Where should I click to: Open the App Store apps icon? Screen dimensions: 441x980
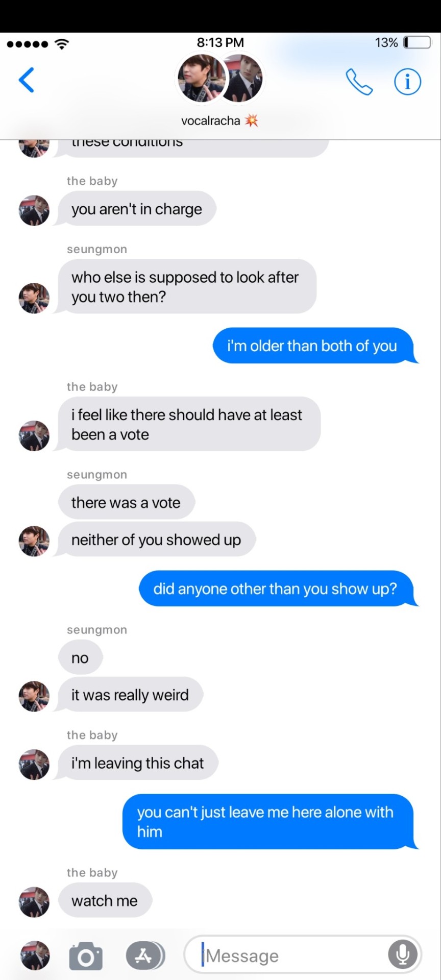point(145,955)
